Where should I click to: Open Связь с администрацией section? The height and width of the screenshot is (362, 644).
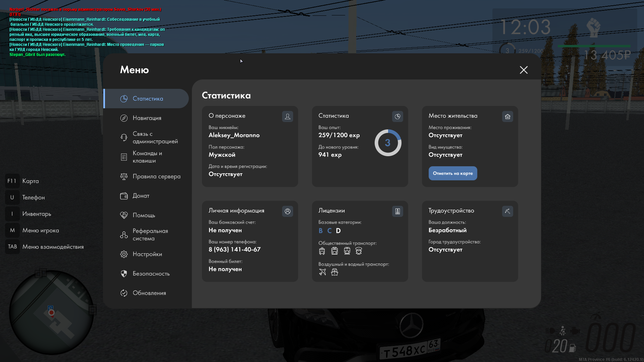coord(155,137)
